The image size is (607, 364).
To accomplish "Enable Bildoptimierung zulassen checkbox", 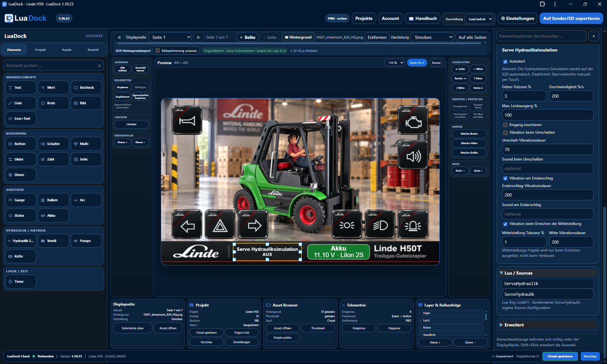I will pos(157,51).
